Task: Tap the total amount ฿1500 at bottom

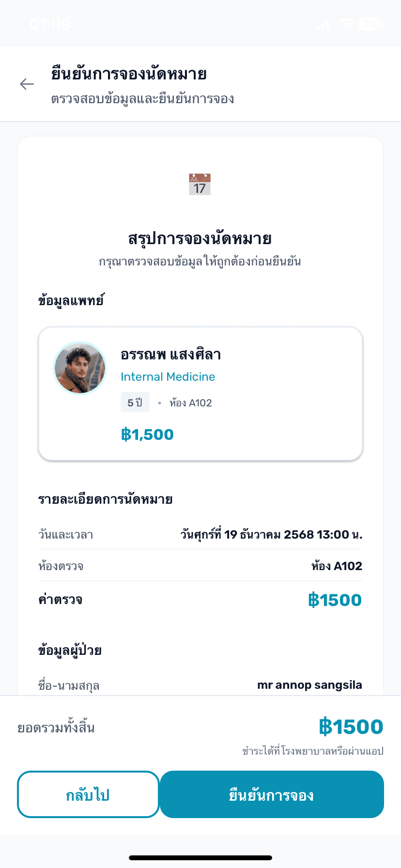Action: [x=351, y=727]
